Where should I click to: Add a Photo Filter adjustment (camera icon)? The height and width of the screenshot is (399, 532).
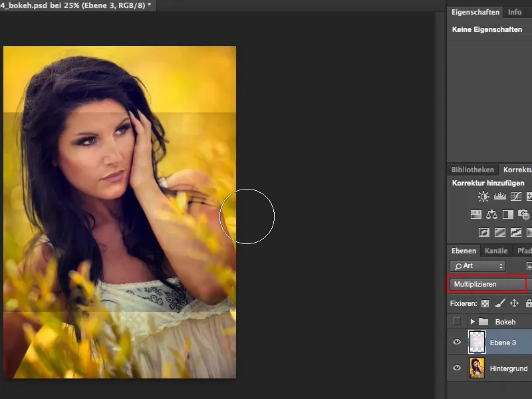[523, 214]
